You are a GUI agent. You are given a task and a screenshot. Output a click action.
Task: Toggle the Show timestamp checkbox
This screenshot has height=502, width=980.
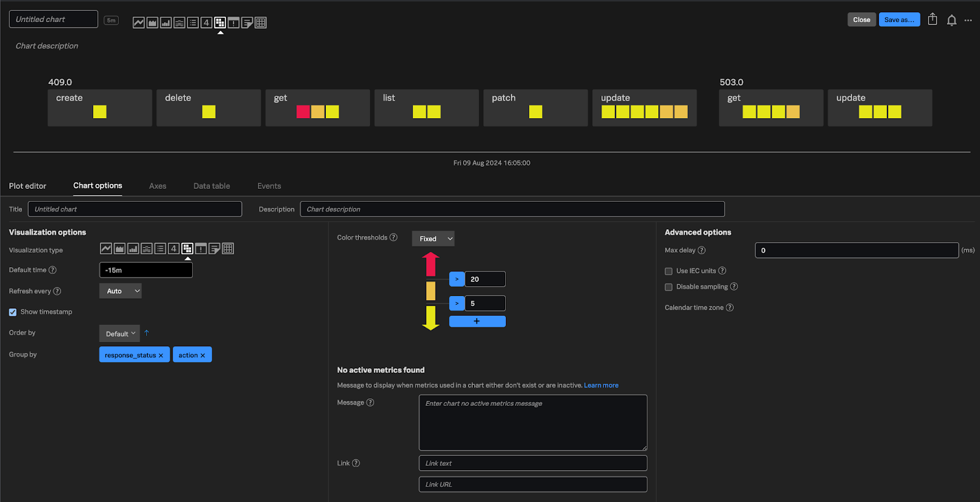13,312
